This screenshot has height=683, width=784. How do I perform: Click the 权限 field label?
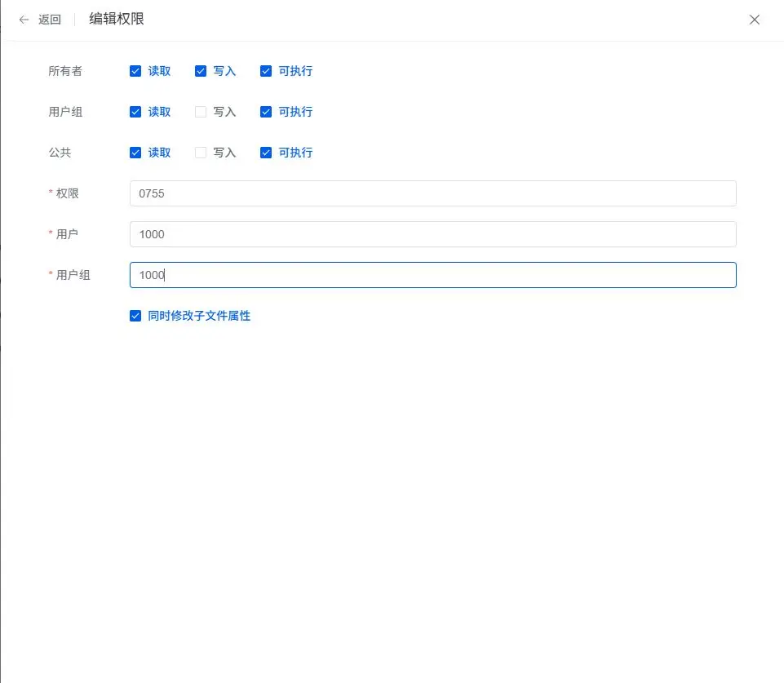67,193
